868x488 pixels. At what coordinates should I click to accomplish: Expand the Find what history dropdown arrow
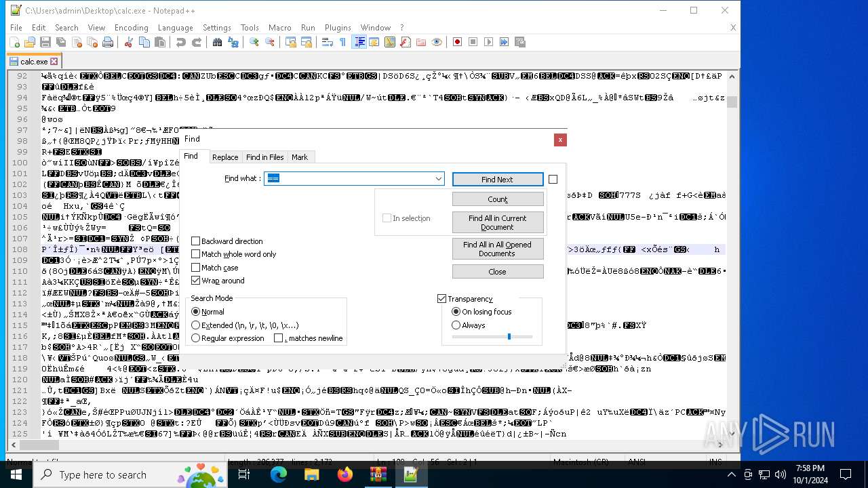439,179
